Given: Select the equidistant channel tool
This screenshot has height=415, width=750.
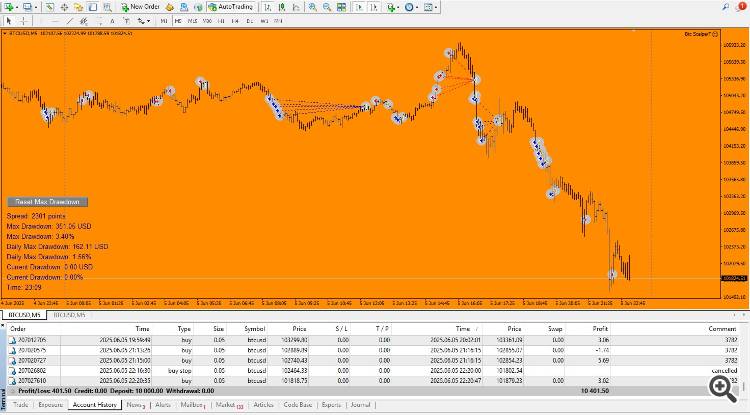Looking at the screenshot, I should 84,21.
